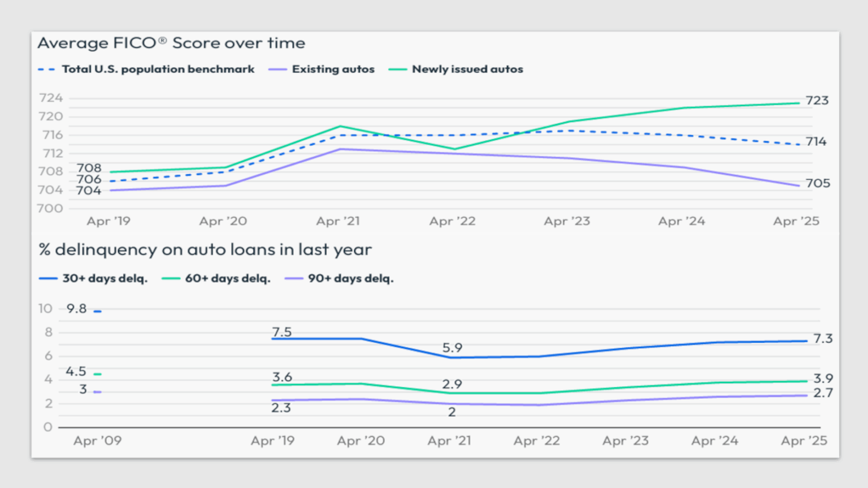Image resolution: width=868 pixels, height=488 pixels.
Task: Click the purple Existing autos legend marker
Action: tap(278, 69)
